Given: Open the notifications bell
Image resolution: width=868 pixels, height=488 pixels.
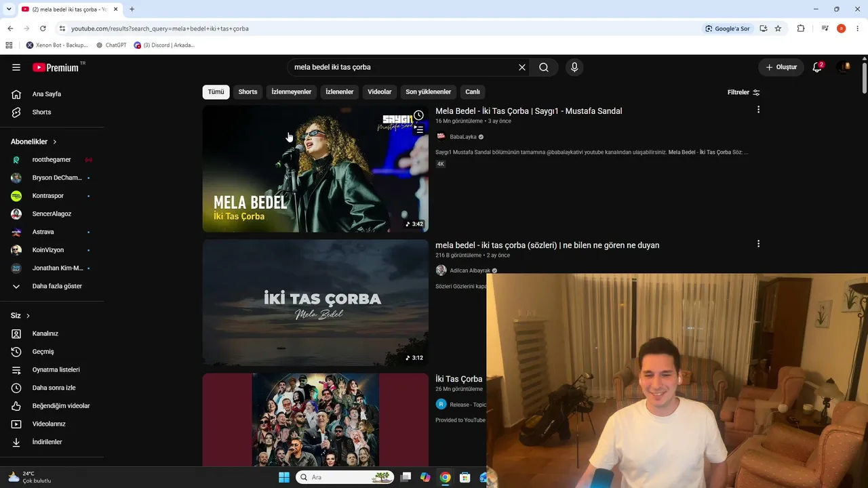Looking at the screenshot, I should pos(817,67).
